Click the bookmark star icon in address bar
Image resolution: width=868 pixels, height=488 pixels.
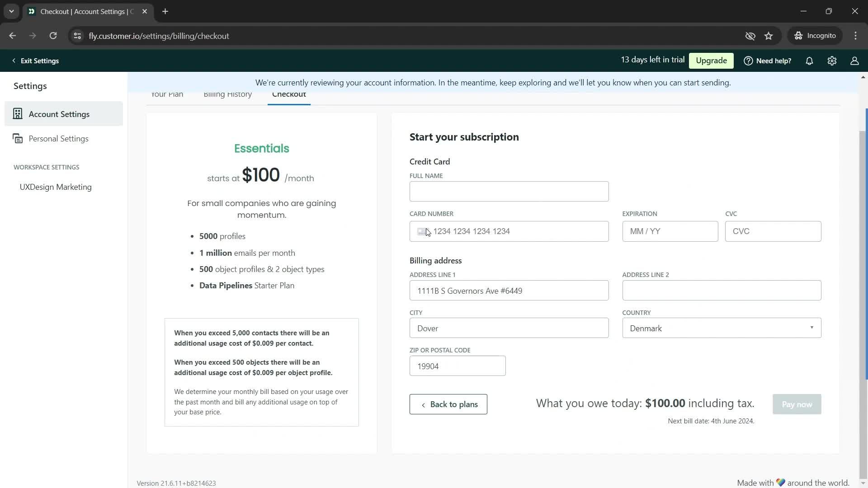[x=769, y=36]
